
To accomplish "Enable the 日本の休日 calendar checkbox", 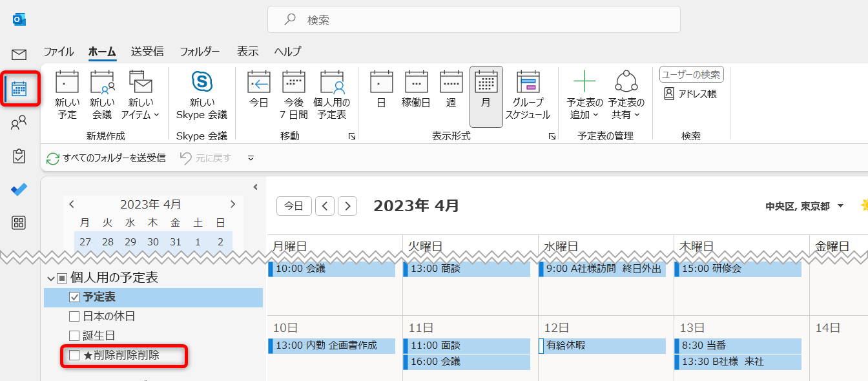I will 74,316.
